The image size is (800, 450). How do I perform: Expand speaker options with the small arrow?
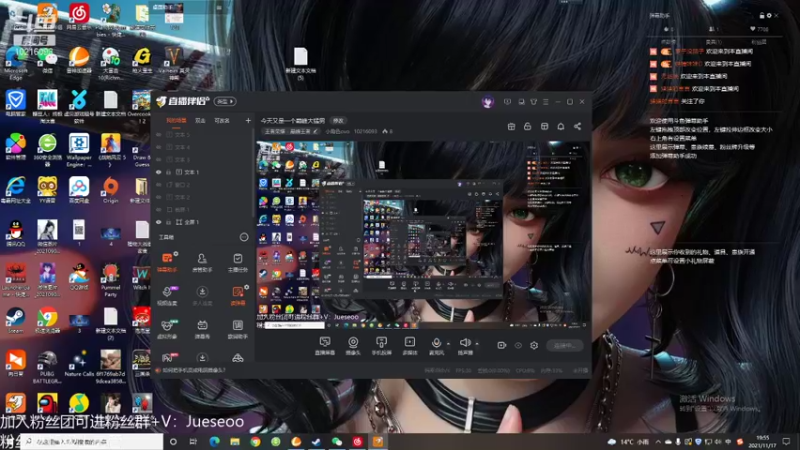(477, 343)
